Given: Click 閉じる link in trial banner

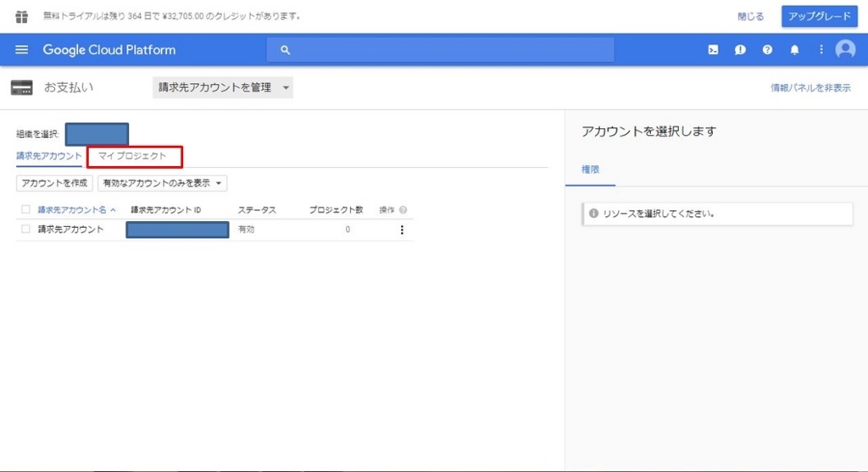Looking at the screenshot, I should tap(751, 17).
